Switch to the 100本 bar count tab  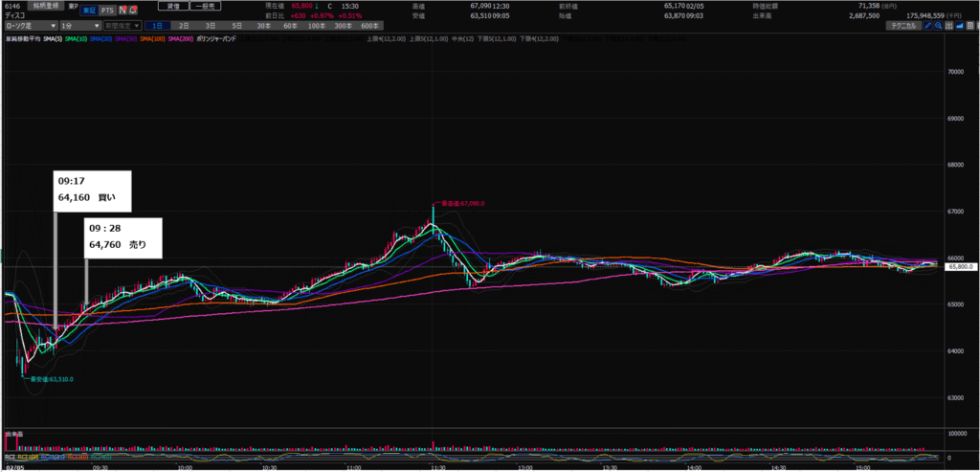(x=314, y=26)
